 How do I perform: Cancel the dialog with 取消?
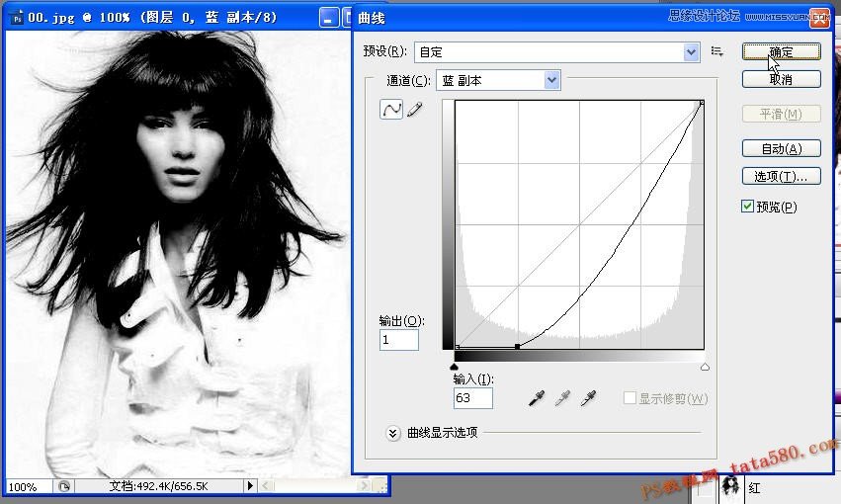tap(781, 79)
